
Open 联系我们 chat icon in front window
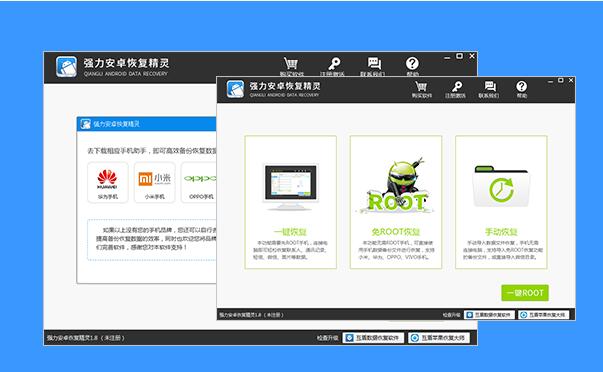(x=489, y=89)
